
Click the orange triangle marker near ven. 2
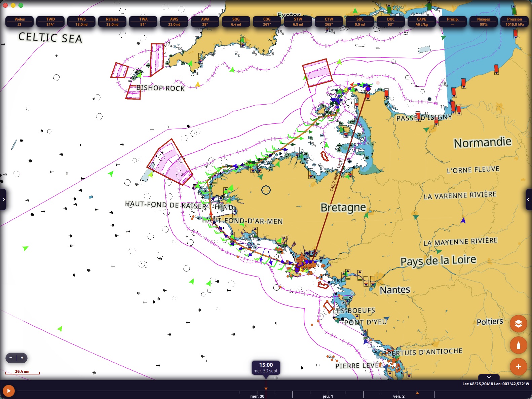click(417, 393)
